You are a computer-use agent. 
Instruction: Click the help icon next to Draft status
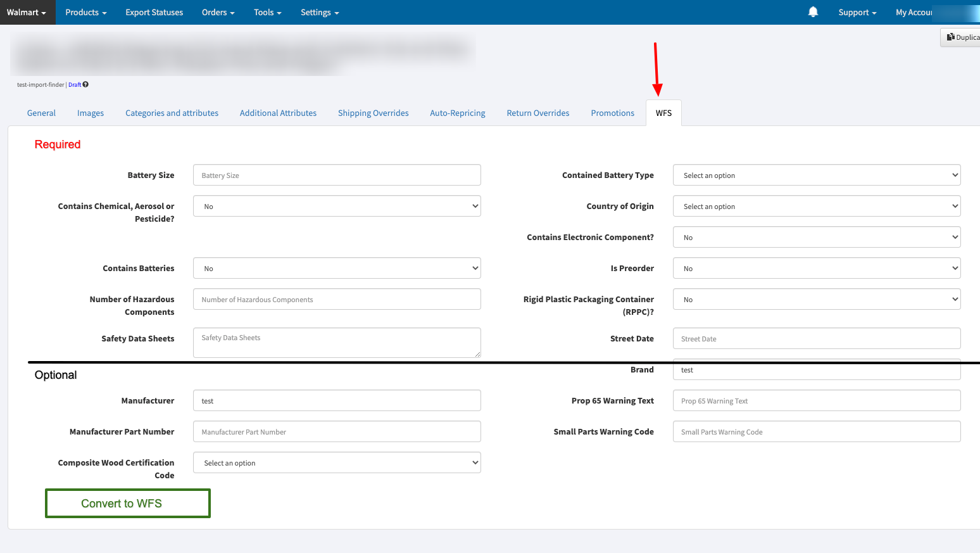tap(85, 84)
